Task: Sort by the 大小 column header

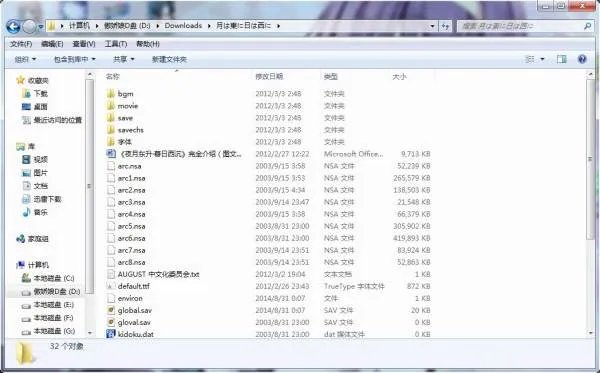Action: pos(399,77)
